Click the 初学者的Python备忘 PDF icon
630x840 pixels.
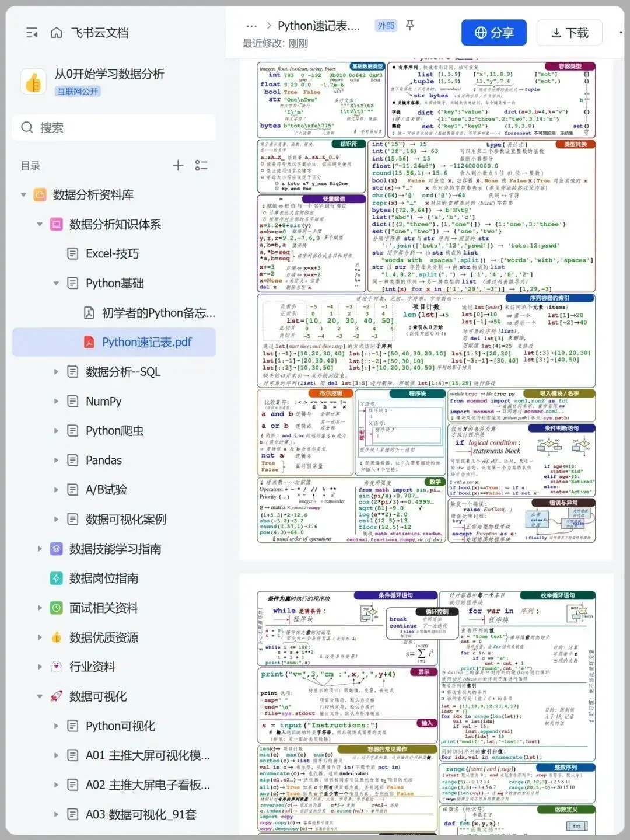[x=89, y=313]
